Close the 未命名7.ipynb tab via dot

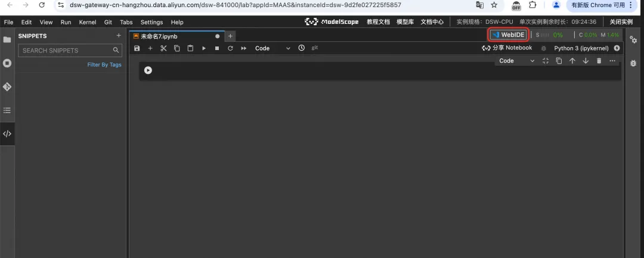coord(217,36)
